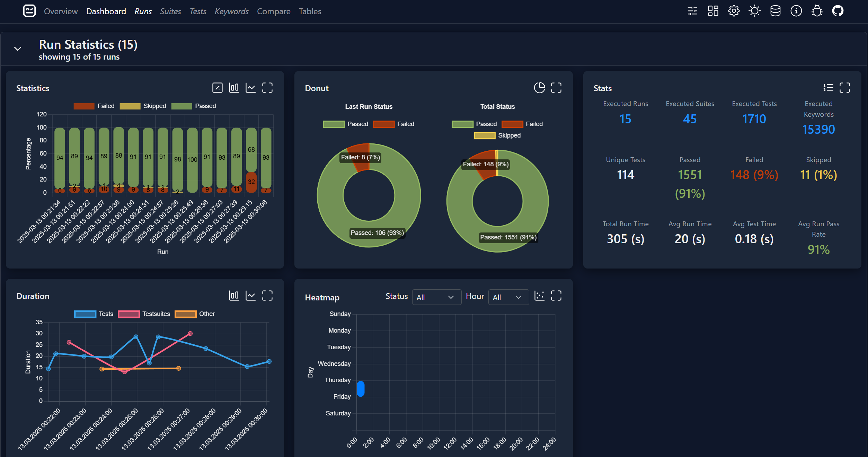The image size is (868, 457).
Task: Open the information icon
Action: click(796, 11)
